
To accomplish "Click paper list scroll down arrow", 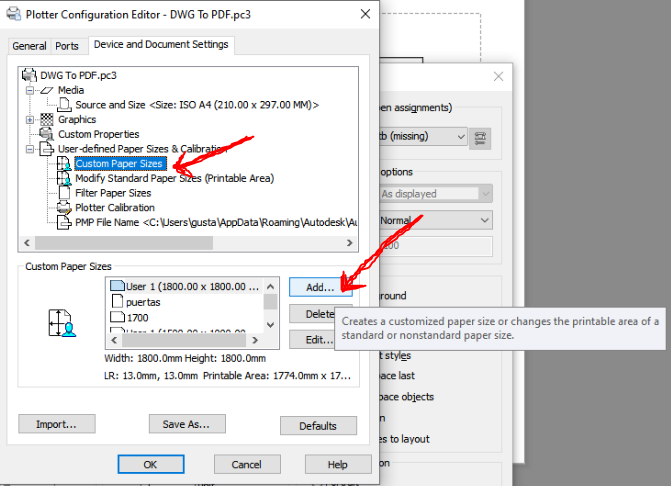I will (x=270, y=325).
